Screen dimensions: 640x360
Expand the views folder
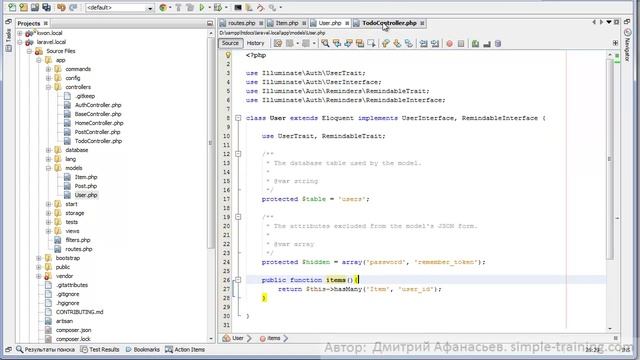coord(49,231)
